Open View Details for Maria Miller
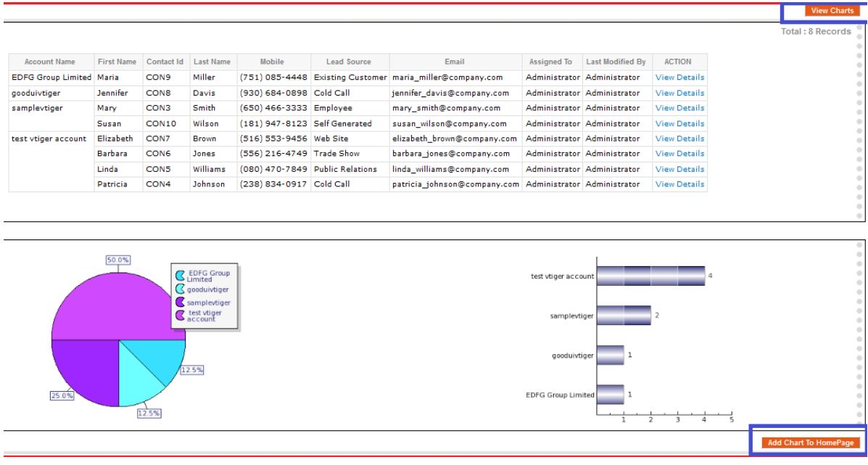 [x=679, y=78]
